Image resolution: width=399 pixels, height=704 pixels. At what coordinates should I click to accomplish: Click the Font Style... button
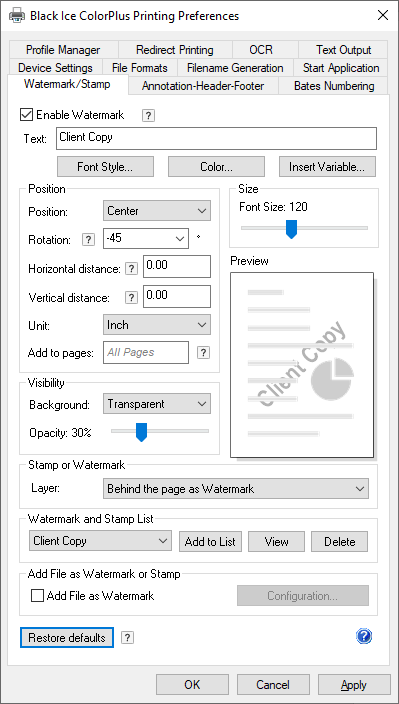pyautogui.click(x=105, y=167)
